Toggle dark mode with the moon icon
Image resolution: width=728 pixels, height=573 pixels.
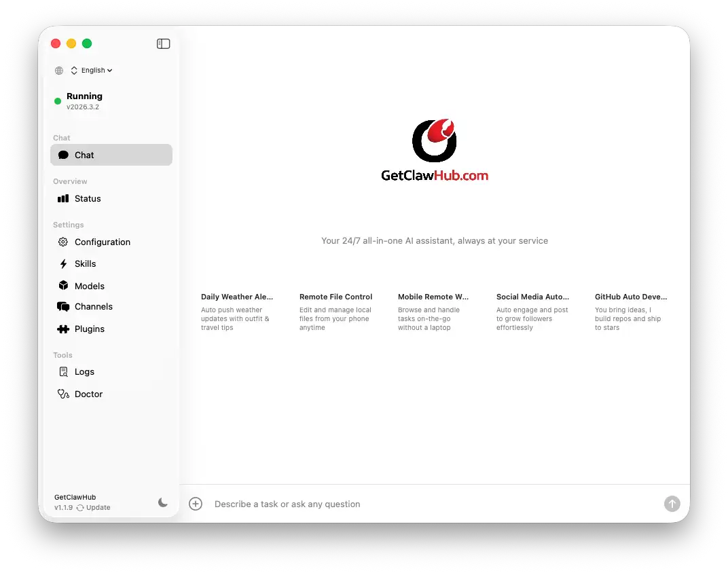click(x=163, y=503)
